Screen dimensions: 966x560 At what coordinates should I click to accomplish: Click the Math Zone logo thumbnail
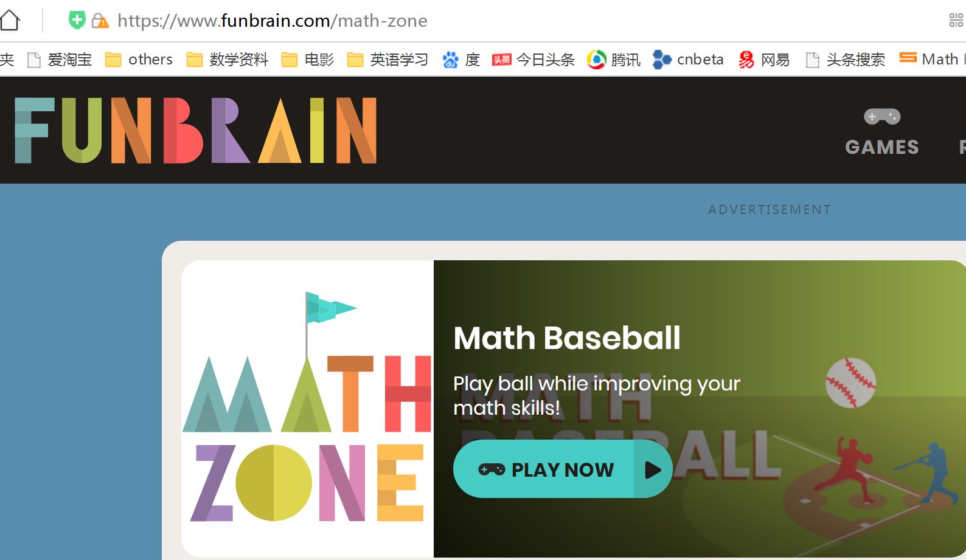(307, 409)
